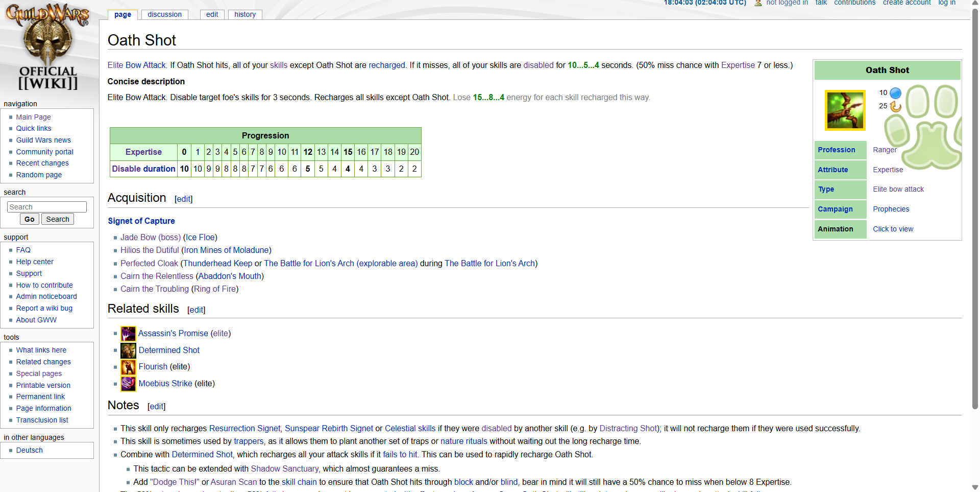The width and height of the screenshot is (980, 492).
Task: Open Flourish skill icon
Action: click(128, 367)
